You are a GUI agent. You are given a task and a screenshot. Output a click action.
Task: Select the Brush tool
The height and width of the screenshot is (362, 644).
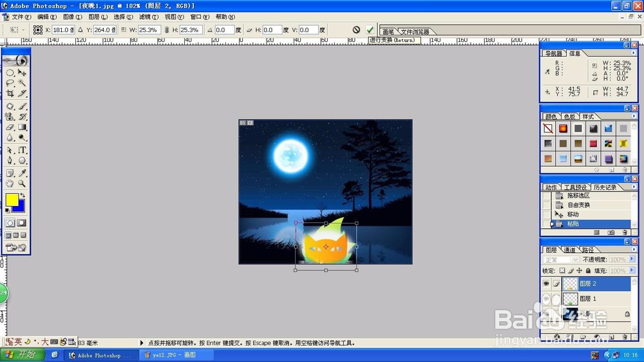click(x=22, y=106)
